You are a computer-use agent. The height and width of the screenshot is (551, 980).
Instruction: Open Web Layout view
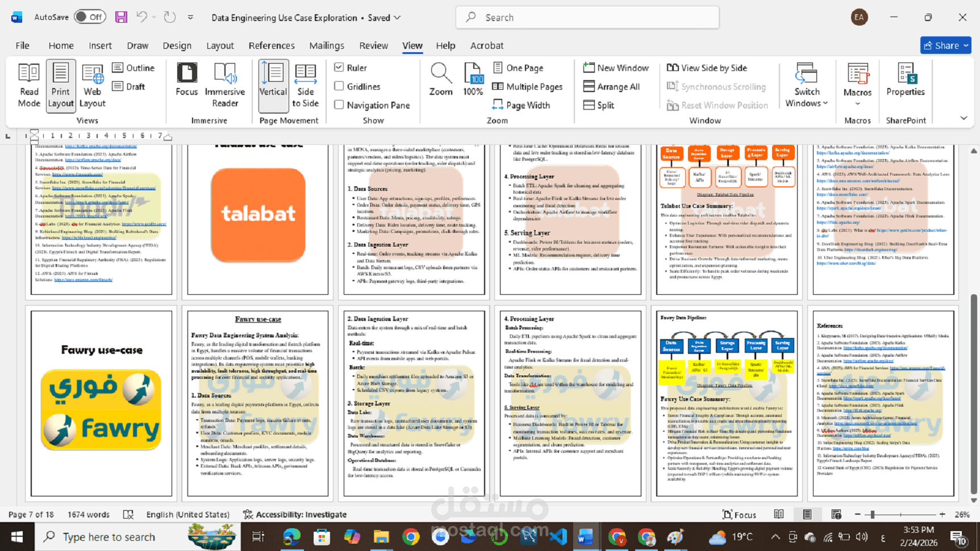click(x=92, y=86)
